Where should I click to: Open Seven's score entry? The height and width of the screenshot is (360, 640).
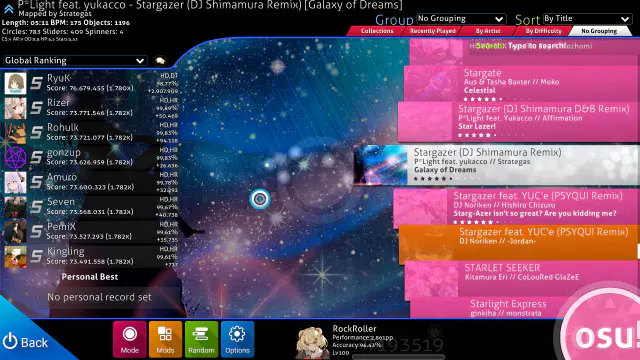(91, 207)
